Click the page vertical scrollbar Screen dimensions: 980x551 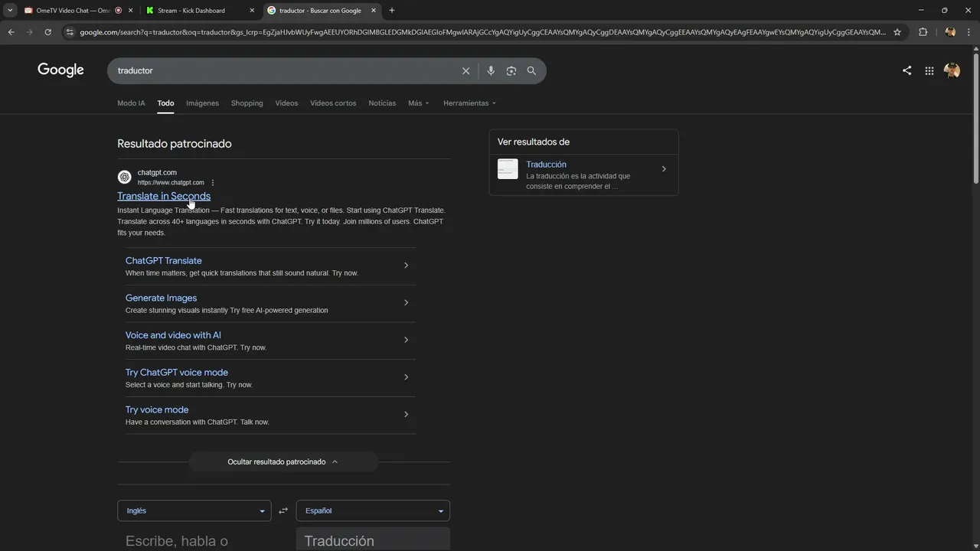(975, 119)
